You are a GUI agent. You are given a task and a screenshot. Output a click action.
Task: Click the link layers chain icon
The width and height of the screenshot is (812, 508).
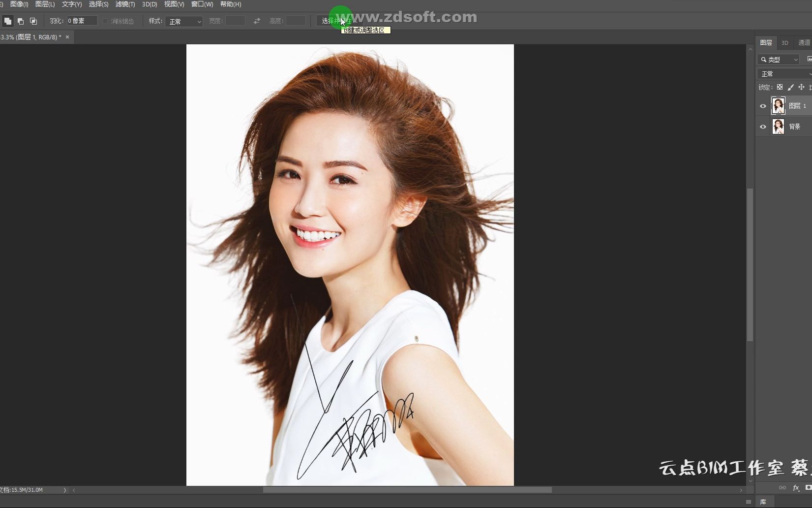782,488
